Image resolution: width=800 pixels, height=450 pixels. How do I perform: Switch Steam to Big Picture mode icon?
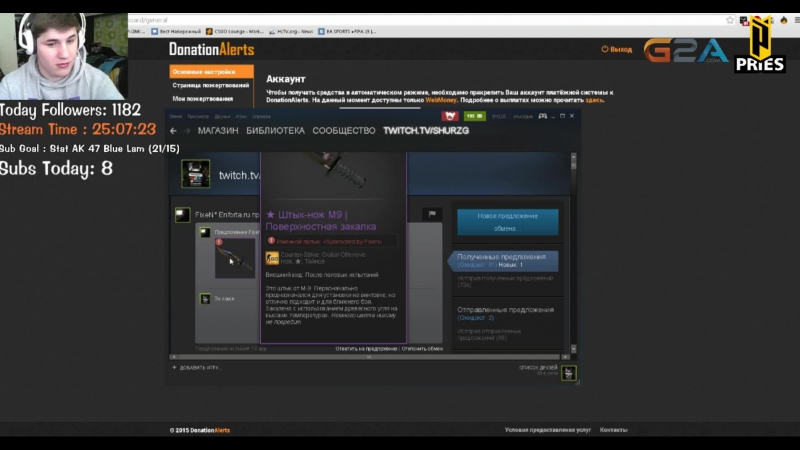[x=542, y=116]
